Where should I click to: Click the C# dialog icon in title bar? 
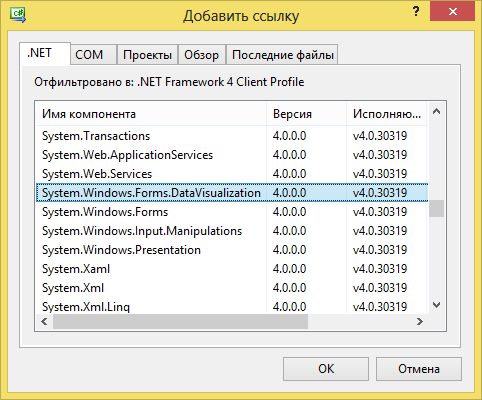coord(18,15)
